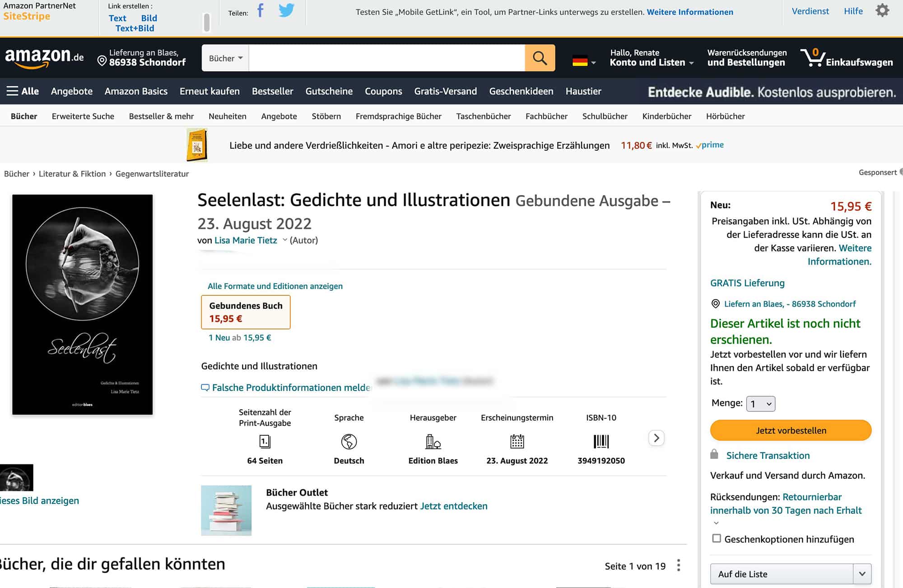Show next product details with arrow
Image resolution: width=903 pixels, height=588 pixels.
tap(656, 438)
